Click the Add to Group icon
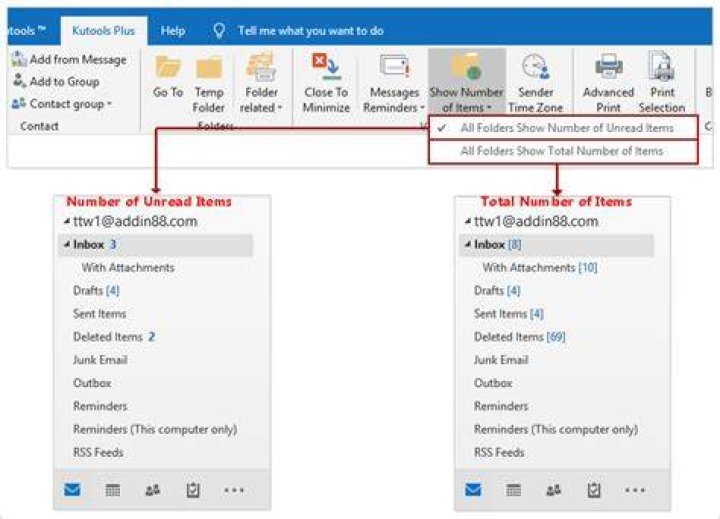The width and height of the screenshot is (720, 519). click(19, 81)
